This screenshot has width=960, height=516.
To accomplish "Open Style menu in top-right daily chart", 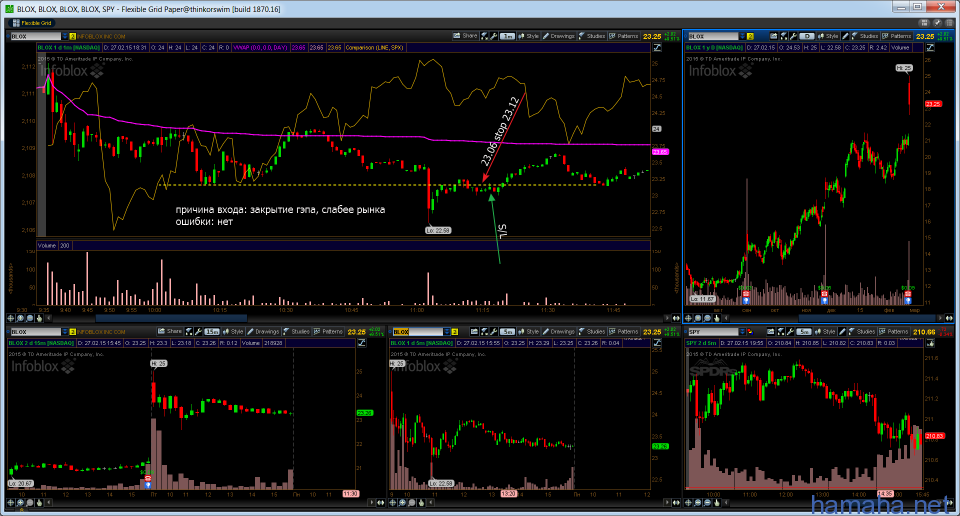I will (x=828, y=37).
